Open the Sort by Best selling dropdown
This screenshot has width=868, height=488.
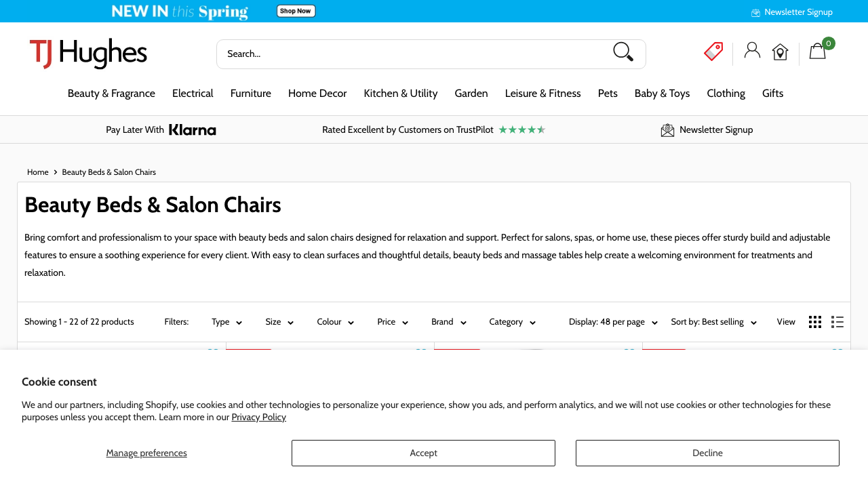(713, 322)
